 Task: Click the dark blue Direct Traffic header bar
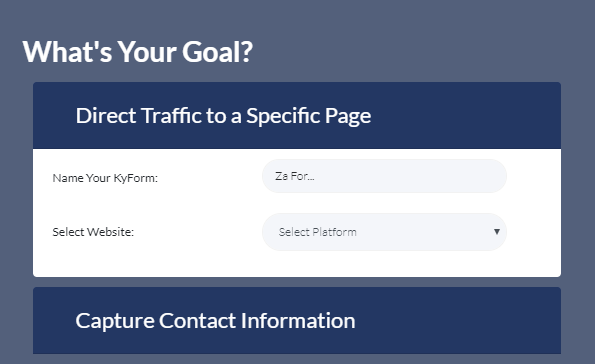pyautogui.click(x=297, y=115)
